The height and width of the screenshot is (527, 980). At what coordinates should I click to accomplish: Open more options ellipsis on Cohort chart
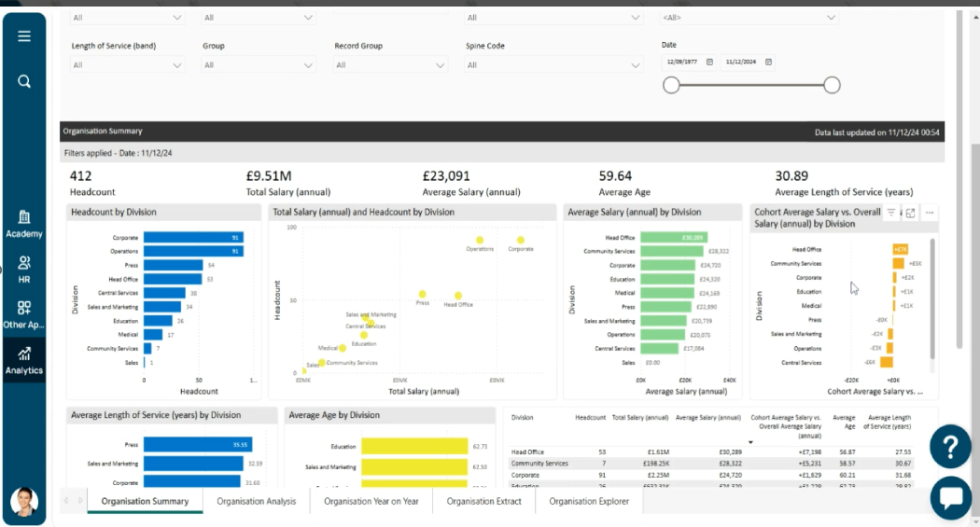pyautogui.click(x=930, y=213)
